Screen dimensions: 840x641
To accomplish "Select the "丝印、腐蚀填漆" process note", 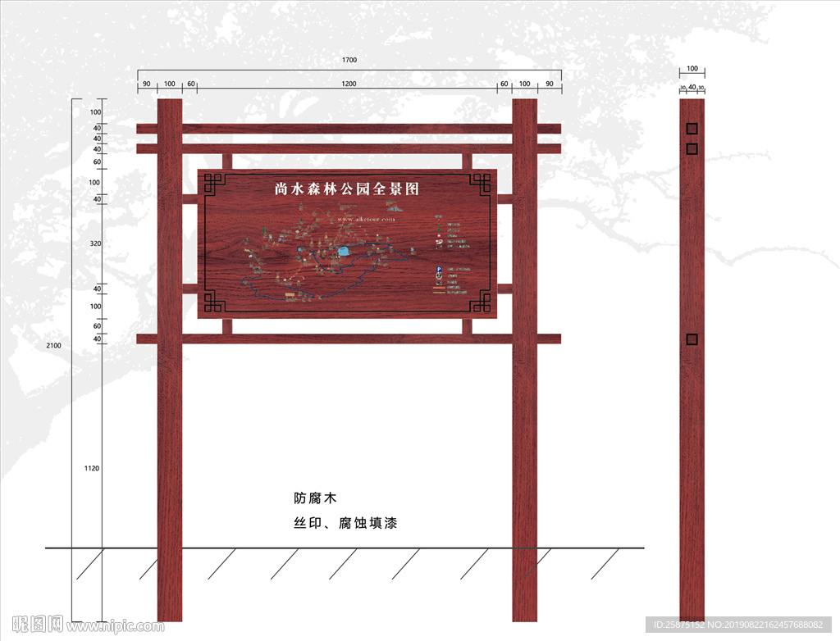I will tap(345, 523).
